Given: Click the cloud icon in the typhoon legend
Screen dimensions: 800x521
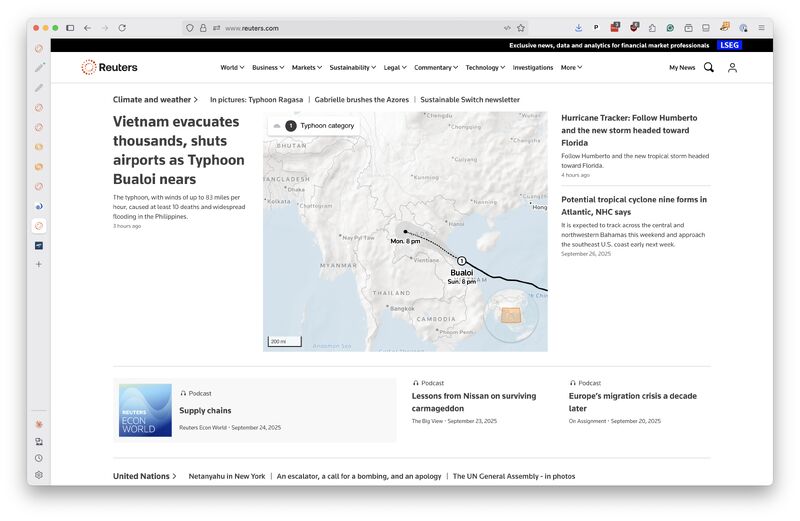Looking at the screenshot, I should point(277,126).
